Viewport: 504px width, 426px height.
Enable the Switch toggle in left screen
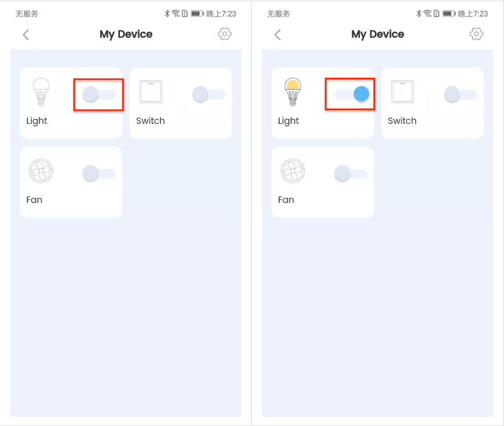coord(208,95)
